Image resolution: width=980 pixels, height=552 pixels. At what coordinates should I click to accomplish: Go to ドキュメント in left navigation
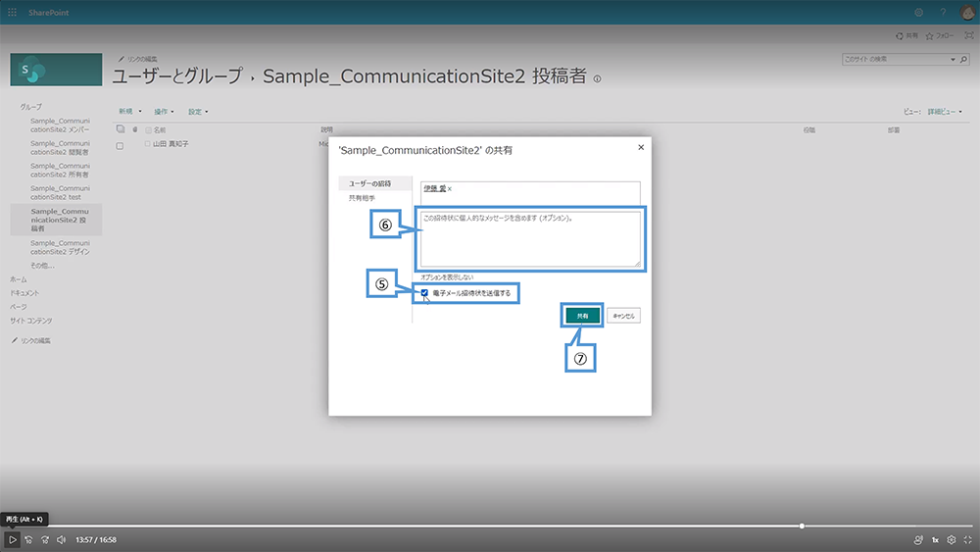[24, 292]
